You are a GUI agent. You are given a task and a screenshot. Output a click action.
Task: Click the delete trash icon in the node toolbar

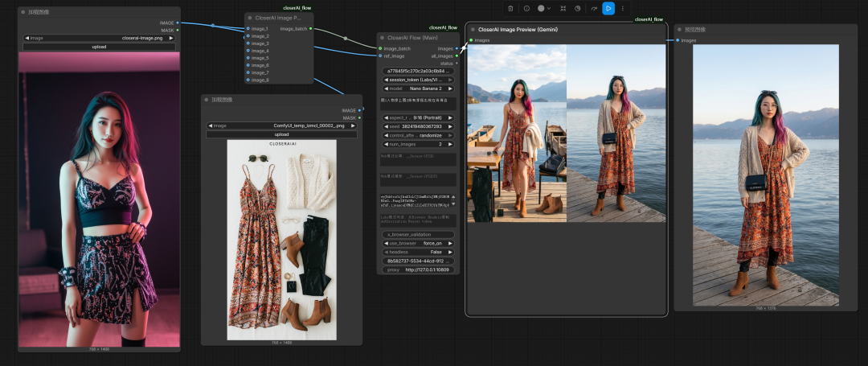(x=510, y=8)
